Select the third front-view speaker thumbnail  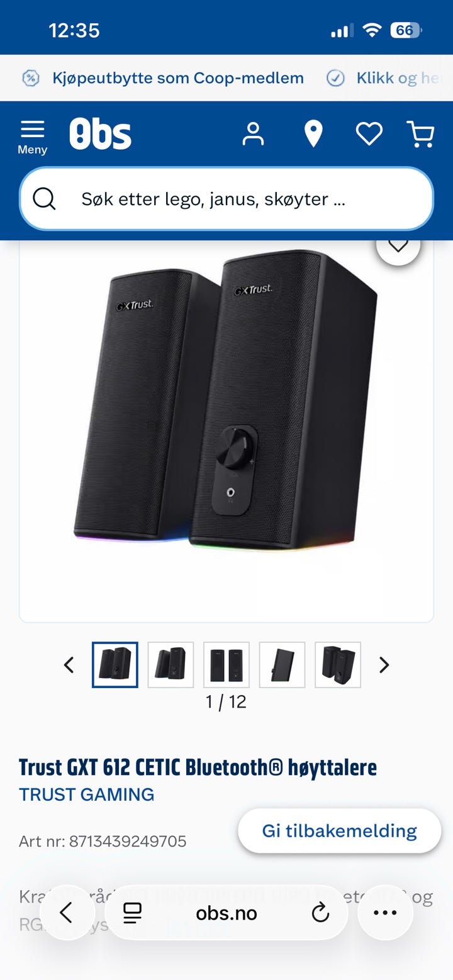click(226, 665)
